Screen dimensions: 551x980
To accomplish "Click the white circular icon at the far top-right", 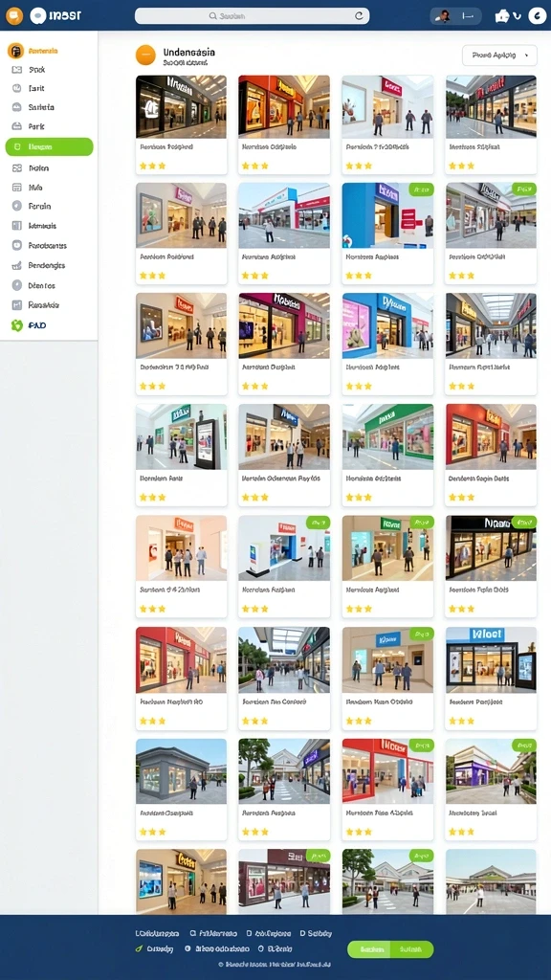I will 538,15.
